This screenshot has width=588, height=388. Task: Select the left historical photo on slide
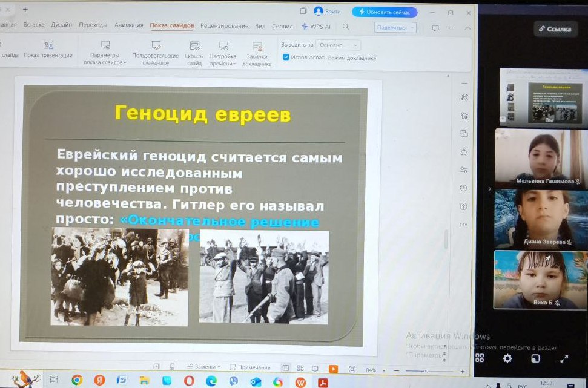(x=120, y=277)
